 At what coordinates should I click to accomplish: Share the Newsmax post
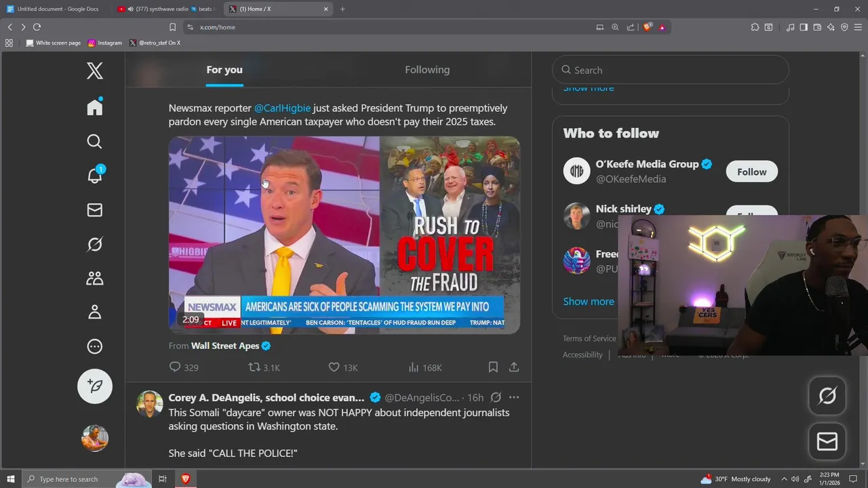point(514,367)
